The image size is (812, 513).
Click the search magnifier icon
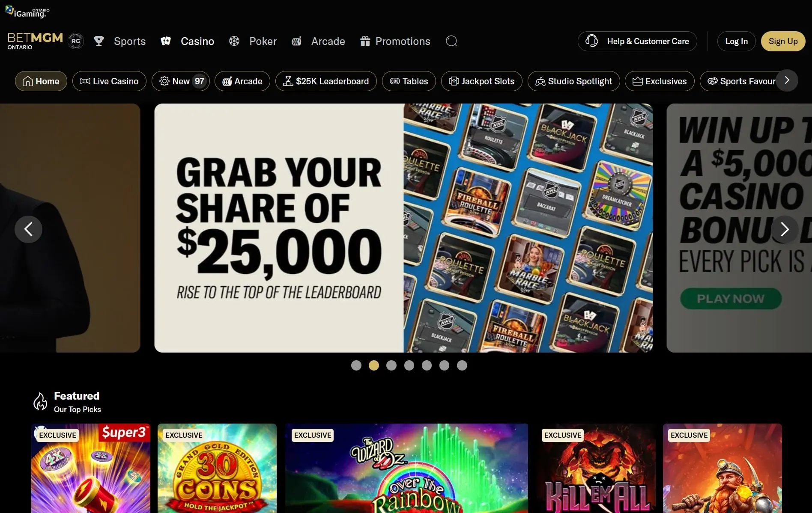[x=451, y=41]
